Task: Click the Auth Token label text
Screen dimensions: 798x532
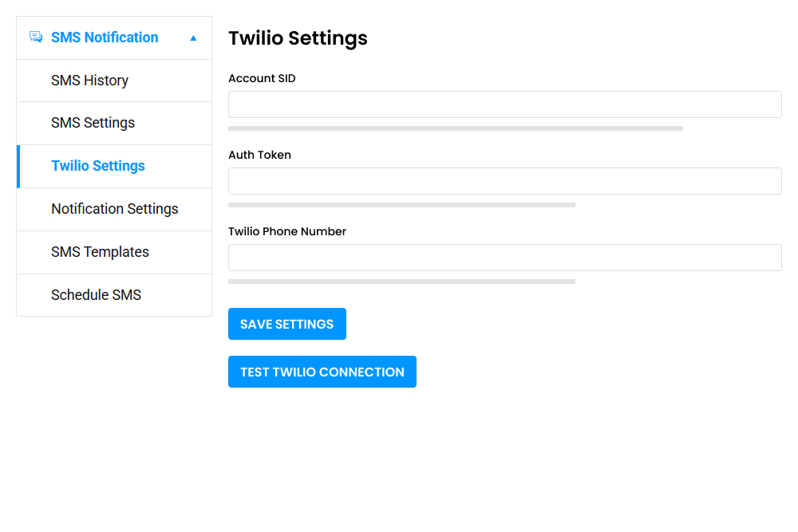Action: [259, 155]
